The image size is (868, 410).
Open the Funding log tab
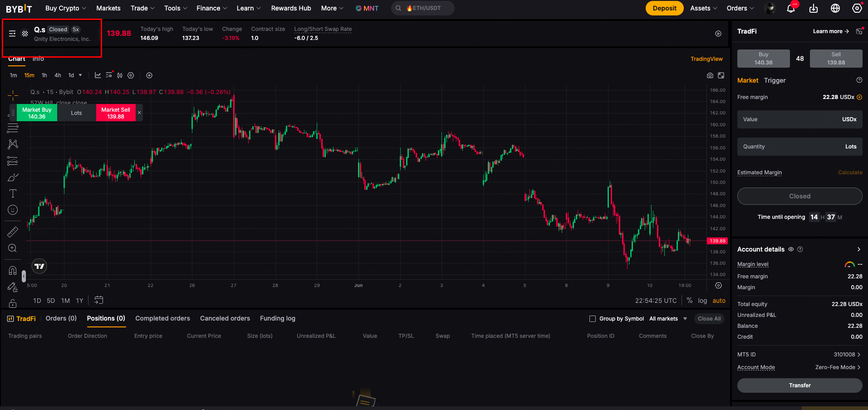tap(278, 318)
